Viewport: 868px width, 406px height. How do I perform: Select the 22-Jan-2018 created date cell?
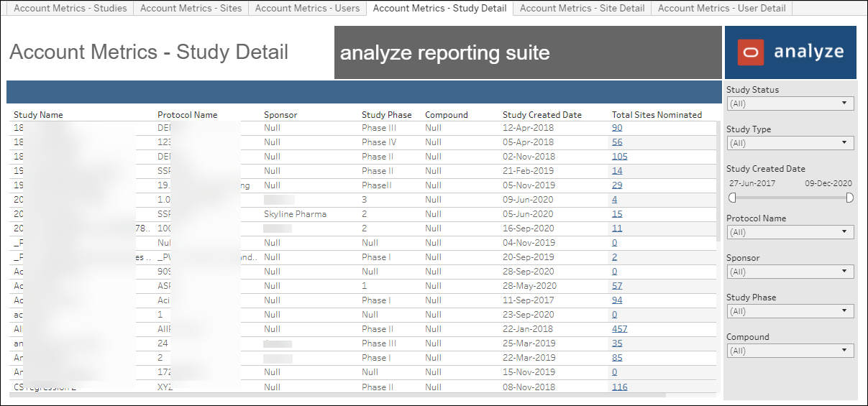[x=527, y=329]
